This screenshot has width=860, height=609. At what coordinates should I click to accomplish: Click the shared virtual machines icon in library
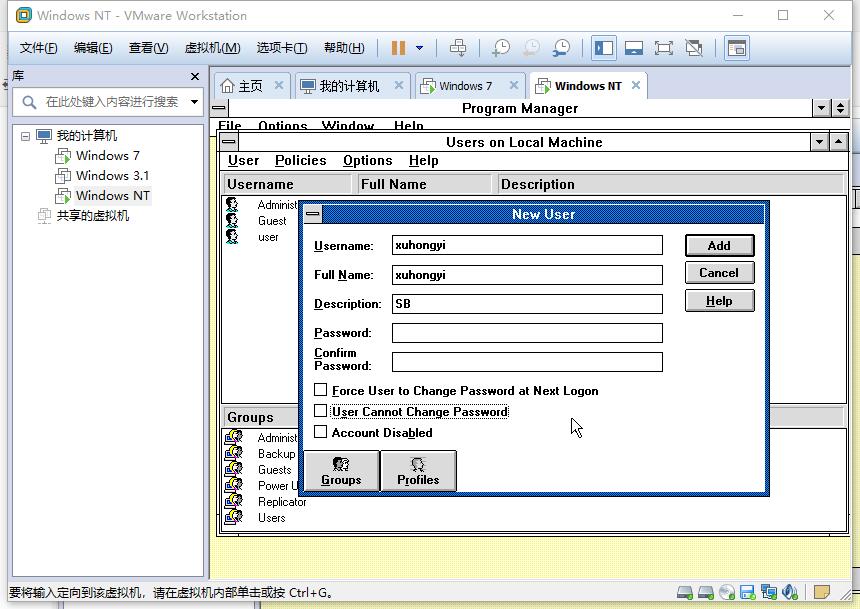coord(44,216)
